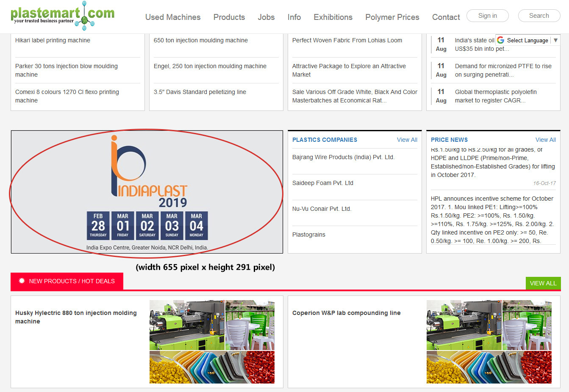Image resolution: width=569 pixels, height=392 pixels.
Task: Click the starburst icon beside New Products
Action: 22,281
